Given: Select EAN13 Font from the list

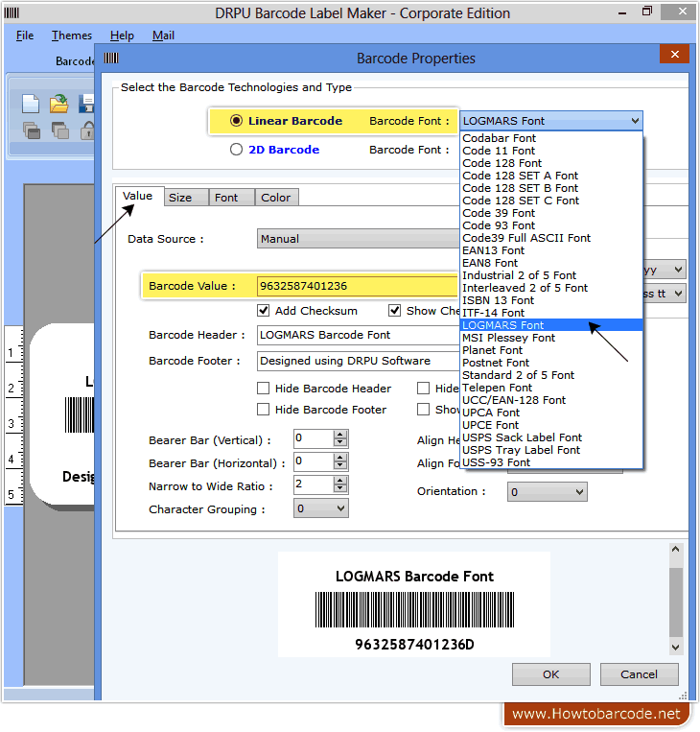Looking at the screenshot, I should [x=551, y=250].
